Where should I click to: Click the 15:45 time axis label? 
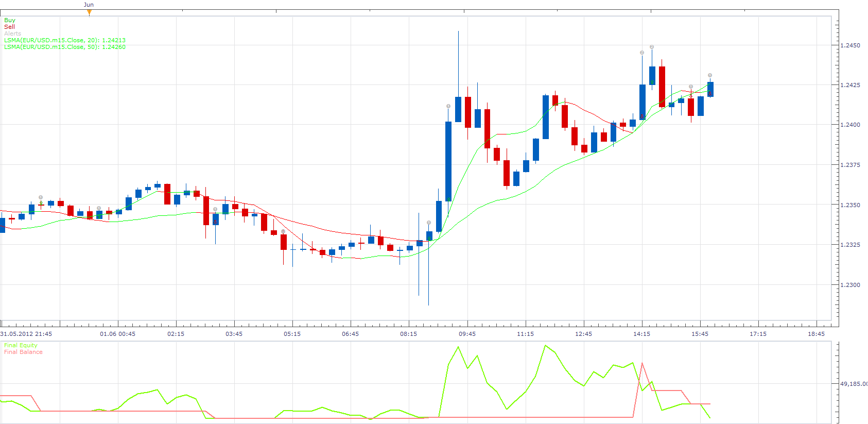click(x=700, y=334)
